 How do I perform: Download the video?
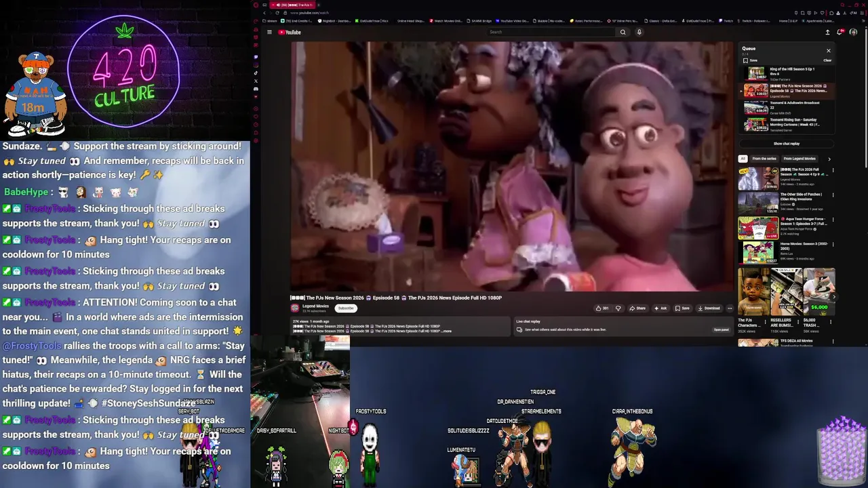709,308
